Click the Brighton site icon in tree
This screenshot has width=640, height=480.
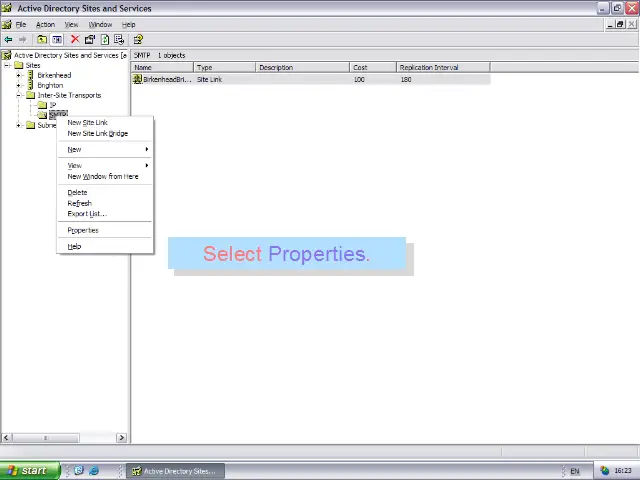[x=31, y=85]
